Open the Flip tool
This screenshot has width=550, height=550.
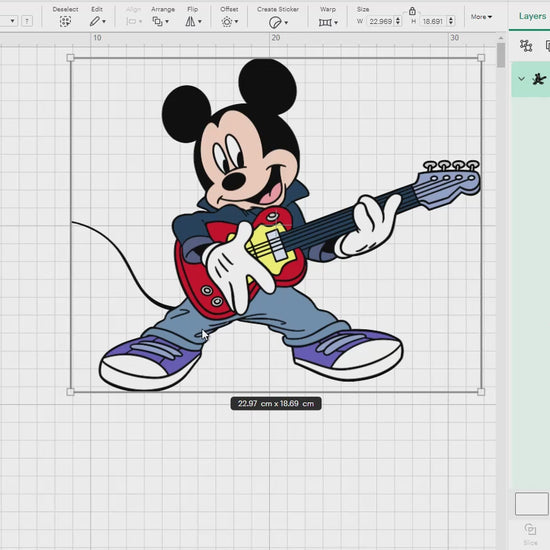coord(190,22)
